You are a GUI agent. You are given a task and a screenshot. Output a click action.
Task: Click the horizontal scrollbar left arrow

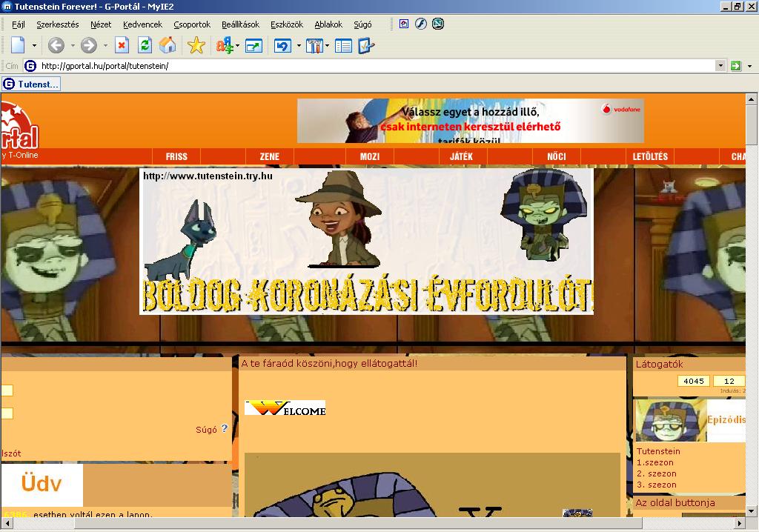point(7,523)
